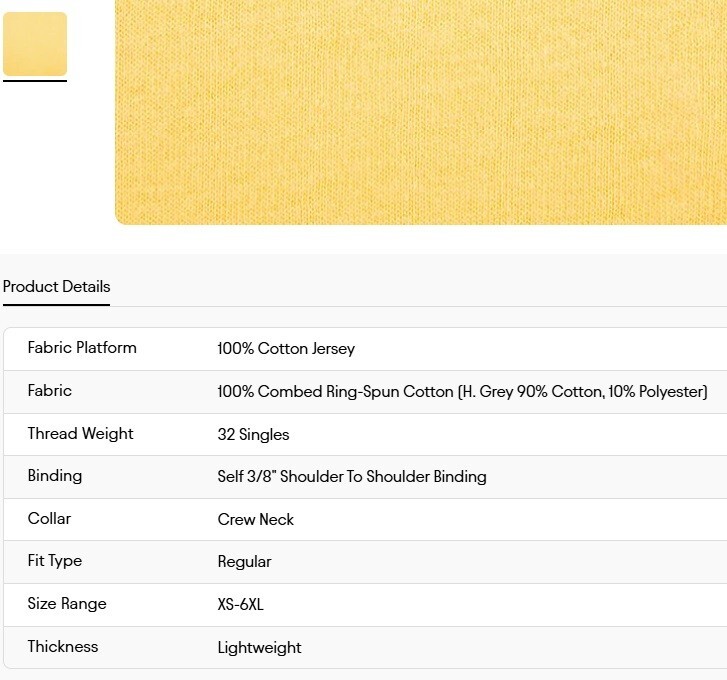Click the black underline below the swatch thumbnail
Screen dimensions: 727x680
click(x=35, y=81)
